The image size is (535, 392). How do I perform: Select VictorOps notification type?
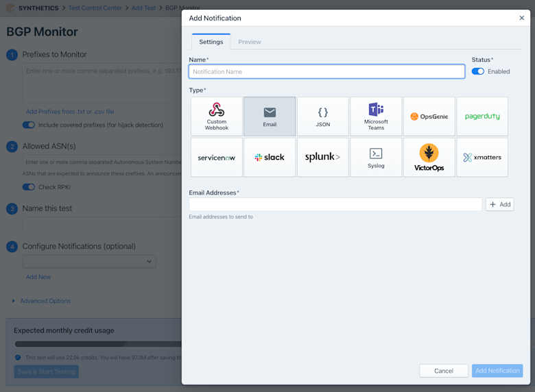tap(429, 157)
